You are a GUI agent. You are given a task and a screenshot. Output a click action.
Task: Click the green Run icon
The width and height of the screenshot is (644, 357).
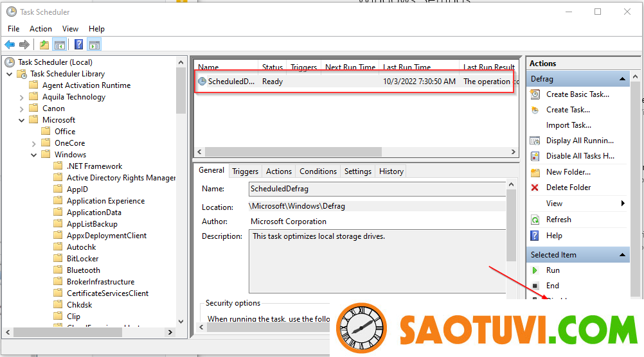(535, 270)
